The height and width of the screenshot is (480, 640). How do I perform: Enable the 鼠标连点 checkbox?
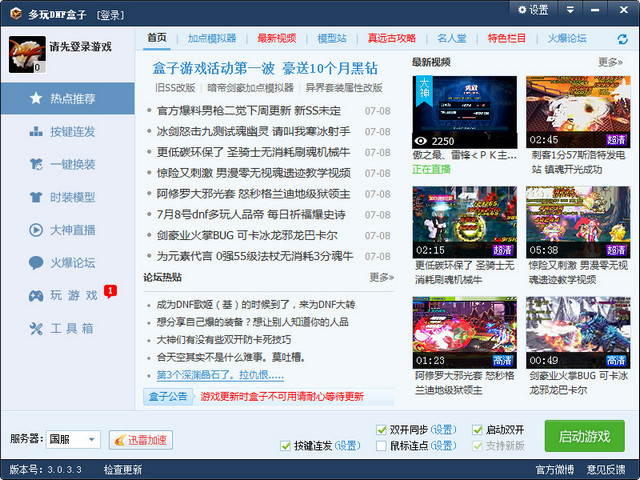[x=382, y=445]
